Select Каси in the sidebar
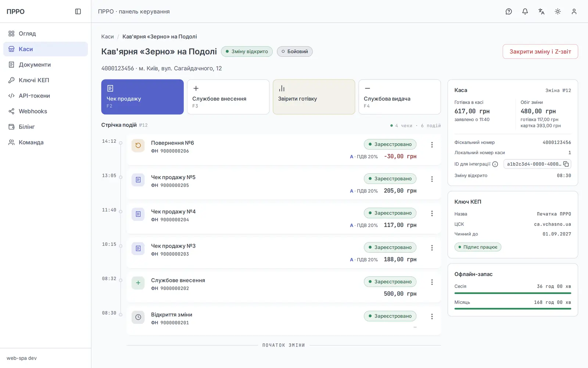588x368 pixels. (46, 49)
